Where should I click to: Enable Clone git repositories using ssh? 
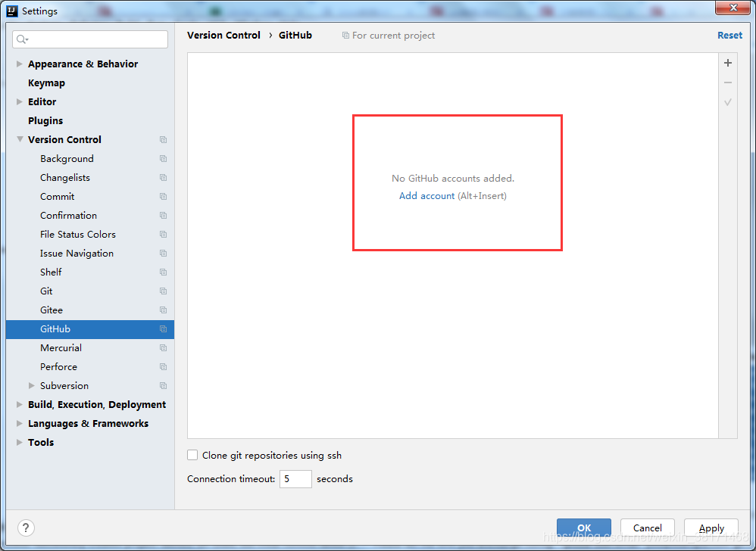[192, 455]
